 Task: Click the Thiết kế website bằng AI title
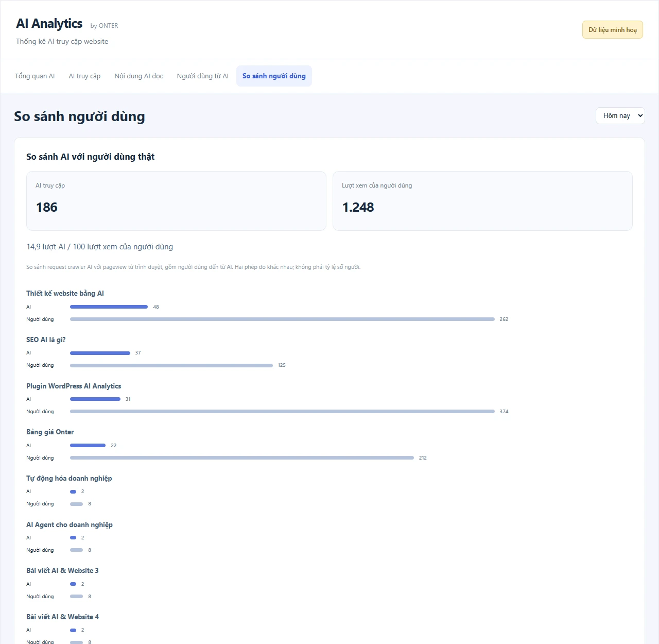65,293
